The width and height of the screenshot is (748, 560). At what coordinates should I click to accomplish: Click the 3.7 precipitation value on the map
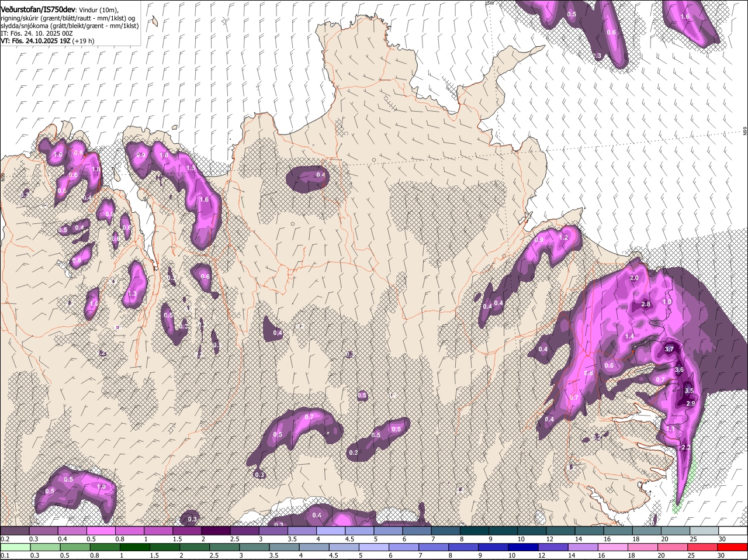point(670,349)
